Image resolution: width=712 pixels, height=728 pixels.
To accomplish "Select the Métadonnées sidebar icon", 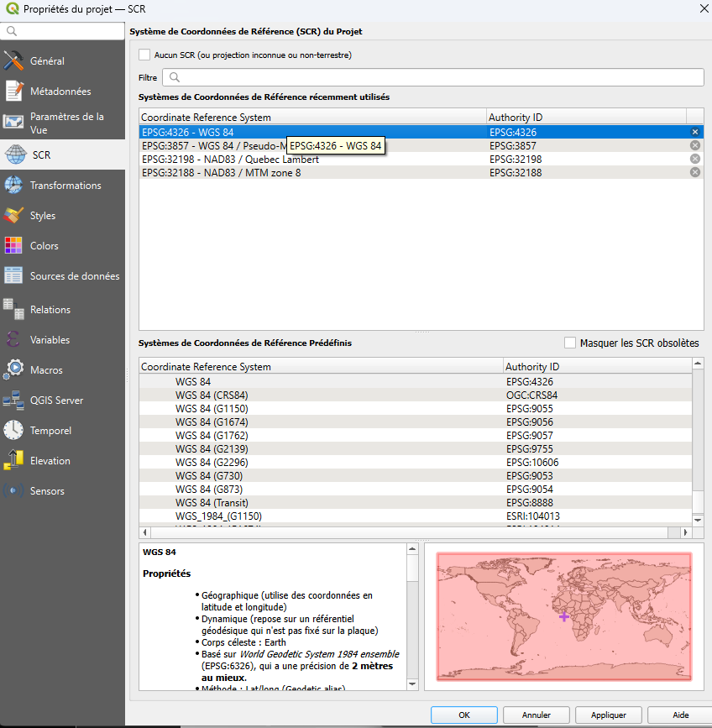I will coord(13,92).
